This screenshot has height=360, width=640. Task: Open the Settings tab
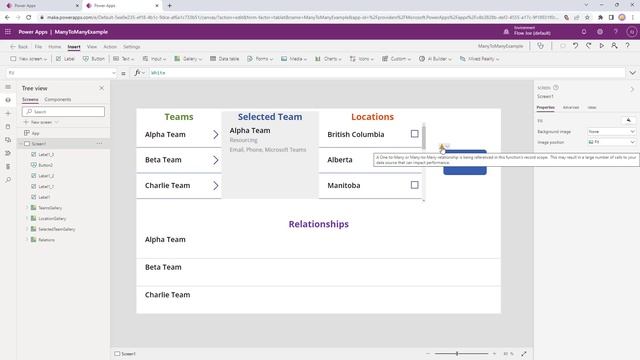pos(131,47)
